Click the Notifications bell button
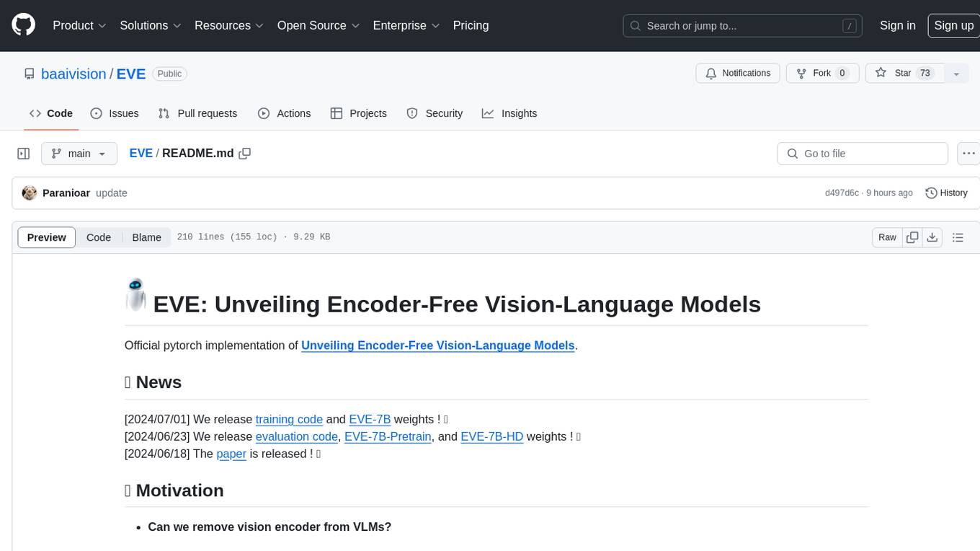The height and width of the screenshot is (551, 980). coord(738,73)
